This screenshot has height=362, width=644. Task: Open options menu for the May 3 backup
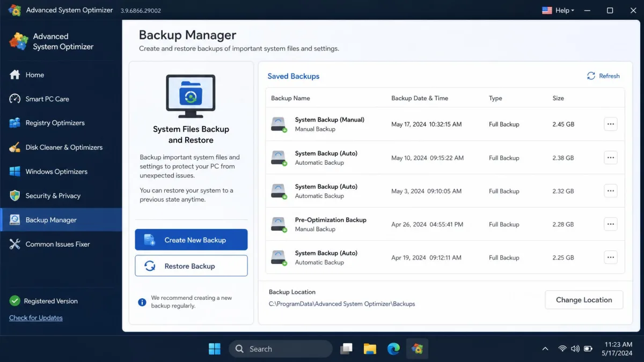(610, 191)
